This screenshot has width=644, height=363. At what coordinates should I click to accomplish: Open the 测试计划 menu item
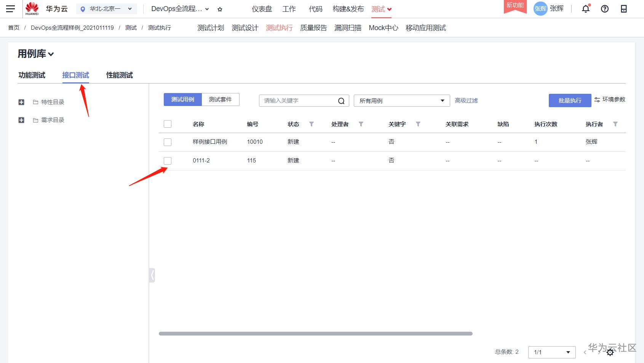(211, 28)
